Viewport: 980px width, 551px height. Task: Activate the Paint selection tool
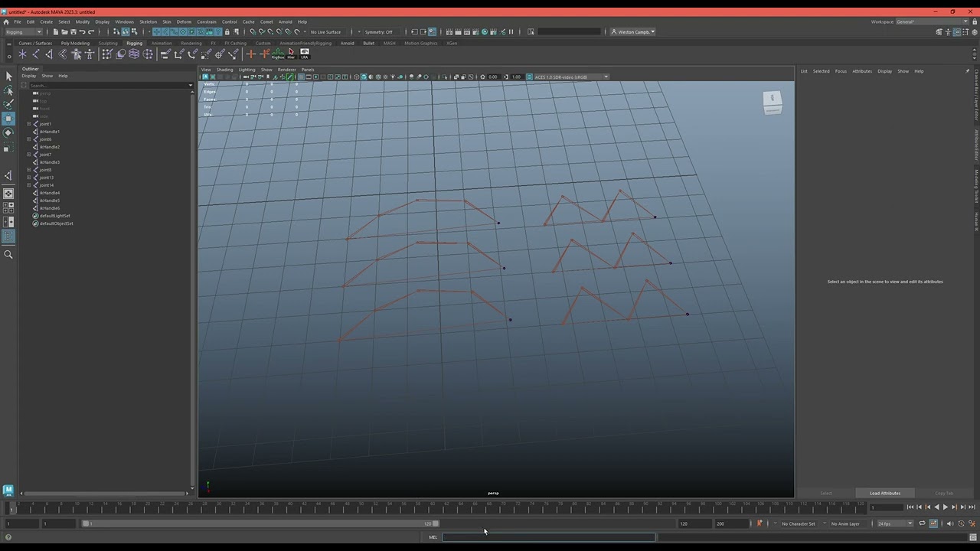click(8, 104)
